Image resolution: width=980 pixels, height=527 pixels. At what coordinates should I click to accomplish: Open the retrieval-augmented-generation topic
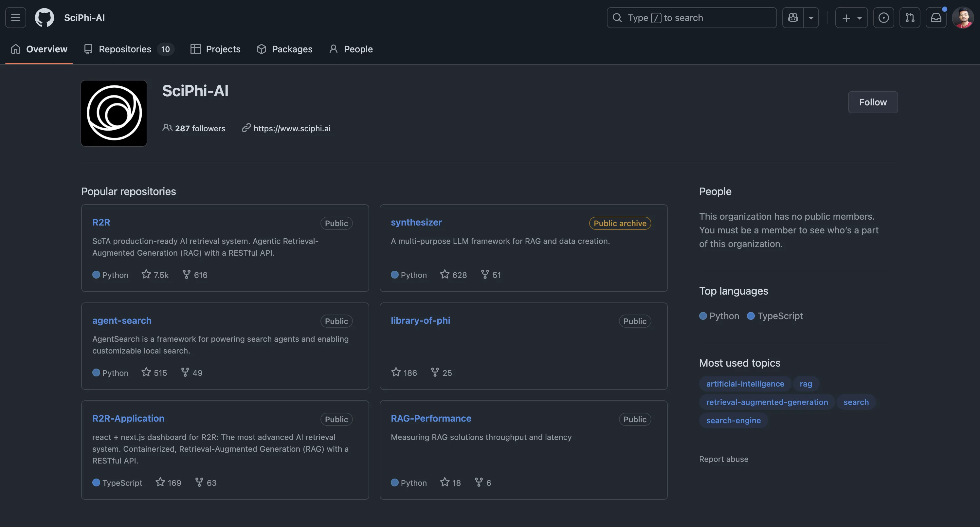767,402
